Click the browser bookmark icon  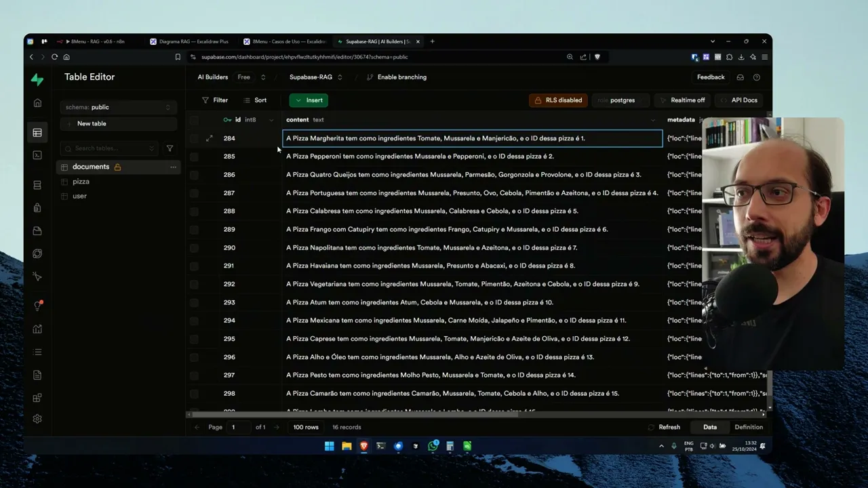[x=178, y=57]
